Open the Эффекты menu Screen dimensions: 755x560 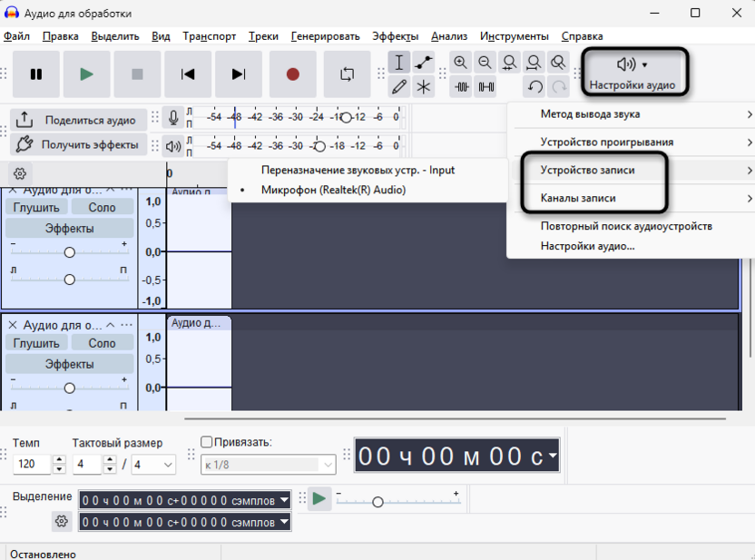pos(396,36)
